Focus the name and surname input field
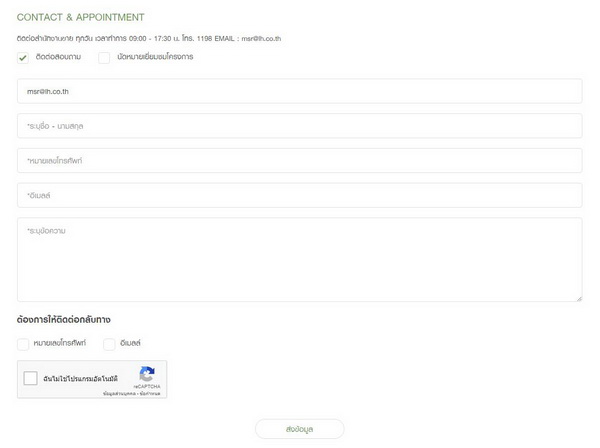Image resolution: width=600 pixels, height=448 pixels. (x=299, y=126)
